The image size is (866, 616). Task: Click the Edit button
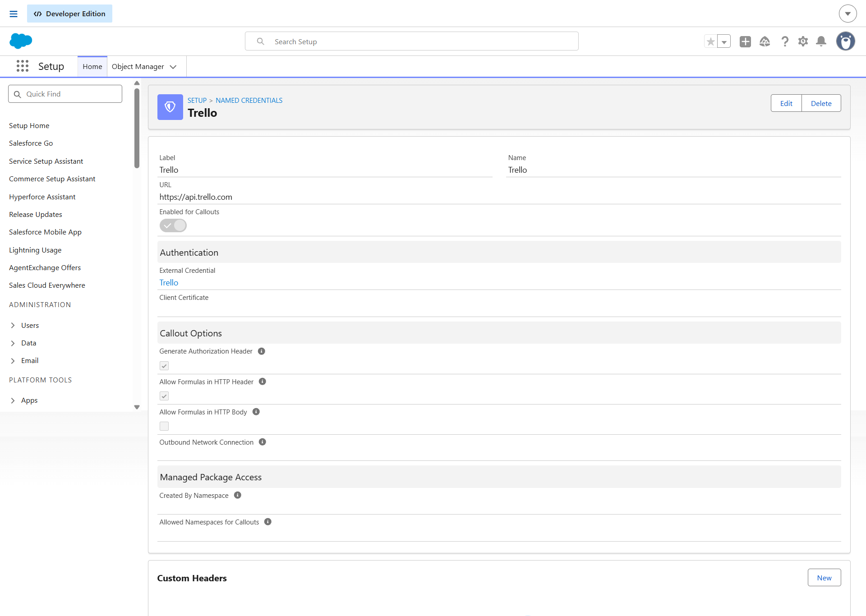786,103
